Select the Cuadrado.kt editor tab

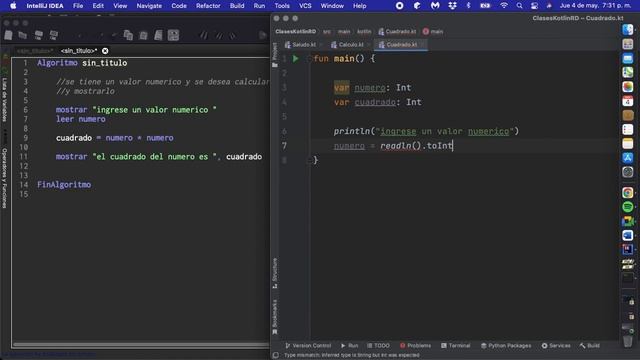[x=402, y=44]
